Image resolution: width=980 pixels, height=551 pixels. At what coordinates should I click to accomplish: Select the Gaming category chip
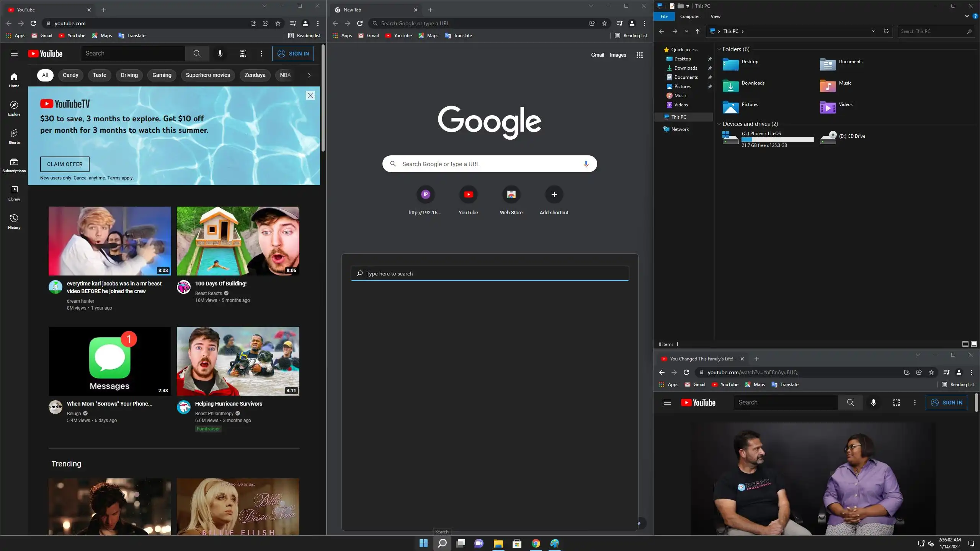pos(162,75)
